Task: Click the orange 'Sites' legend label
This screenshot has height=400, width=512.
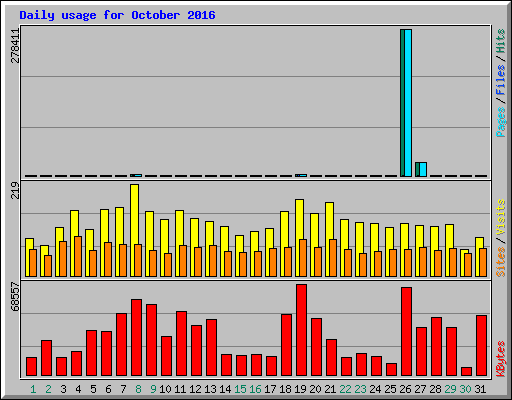Action: click(501, 262)
